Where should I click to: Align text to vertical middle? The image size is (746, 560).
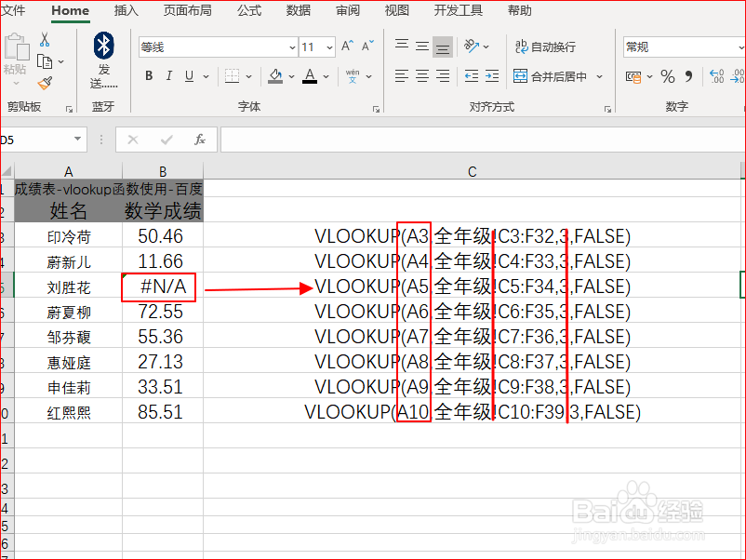(422, 47)
